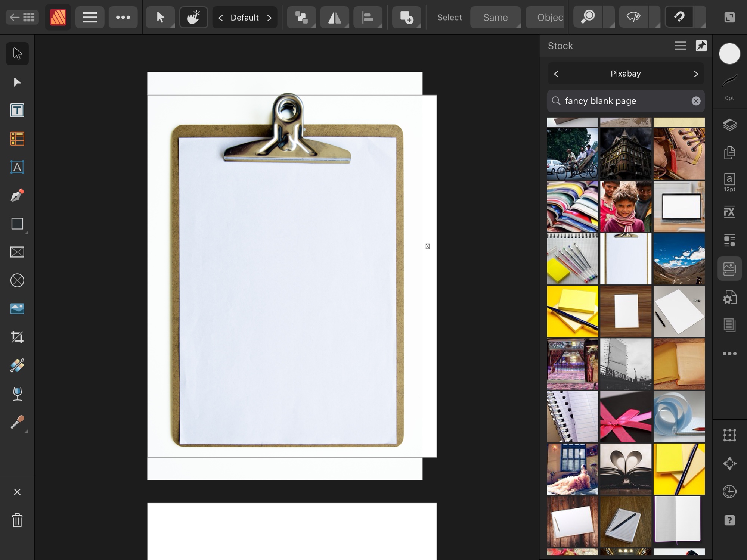Screen dimensions: 747x560
Task: Select the Pen tool
Action: [x=17, y=196]
